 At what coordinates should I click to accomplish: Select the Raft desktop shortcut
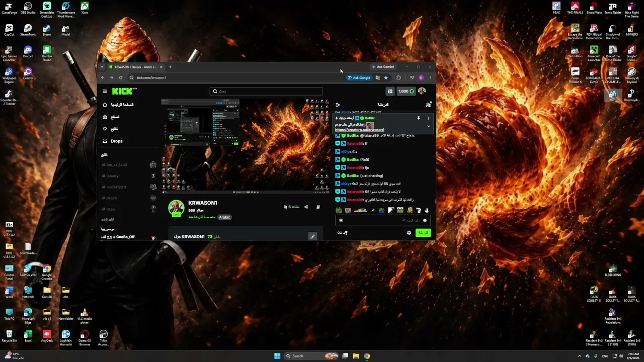pos(613,96)
